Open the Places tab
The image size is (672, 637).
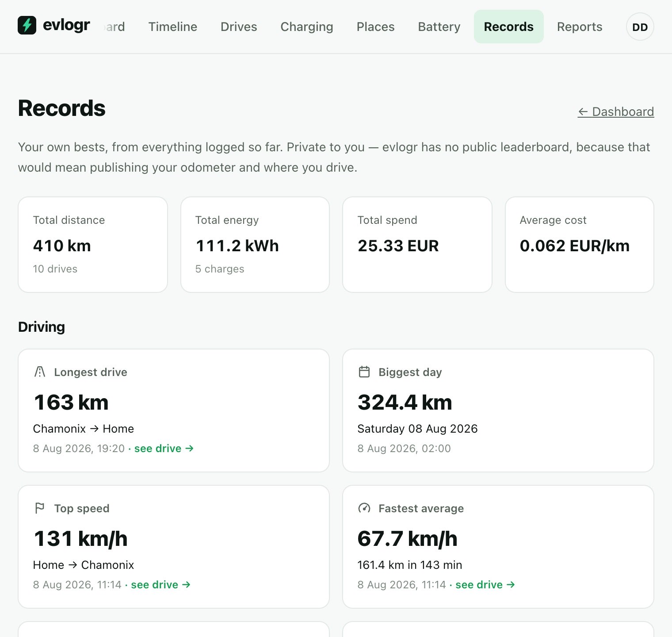point(375,27)
